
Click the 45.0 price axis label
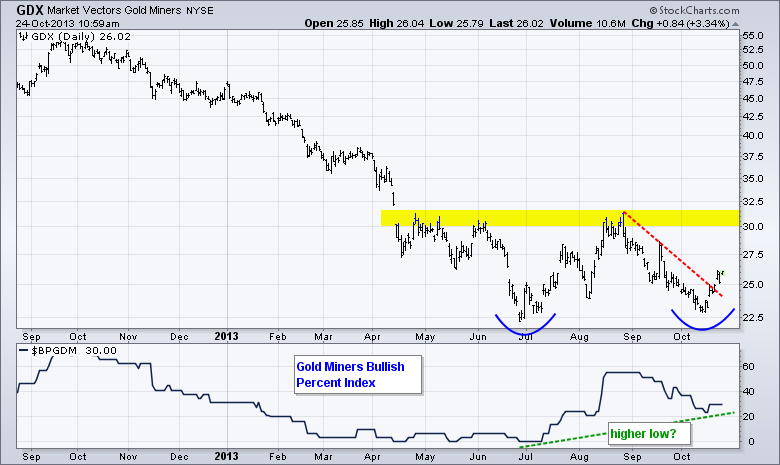coord(753,98)
